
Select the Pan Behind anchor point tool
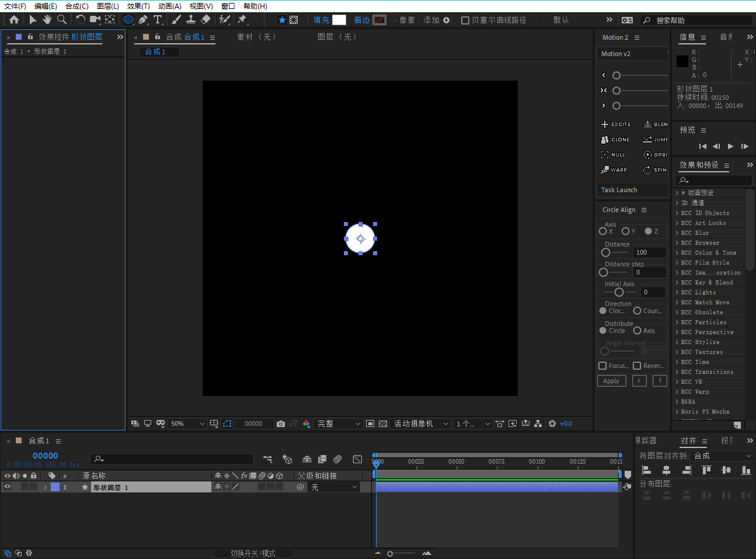[x=110, y=20]
